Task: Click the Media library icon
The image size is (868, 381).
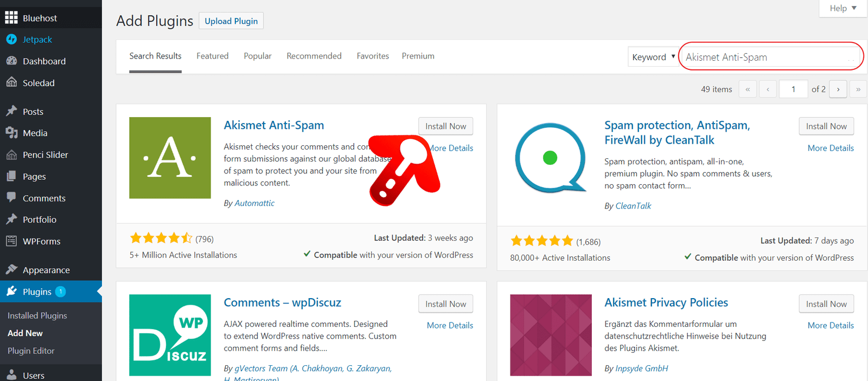Action: click(11, 133)
